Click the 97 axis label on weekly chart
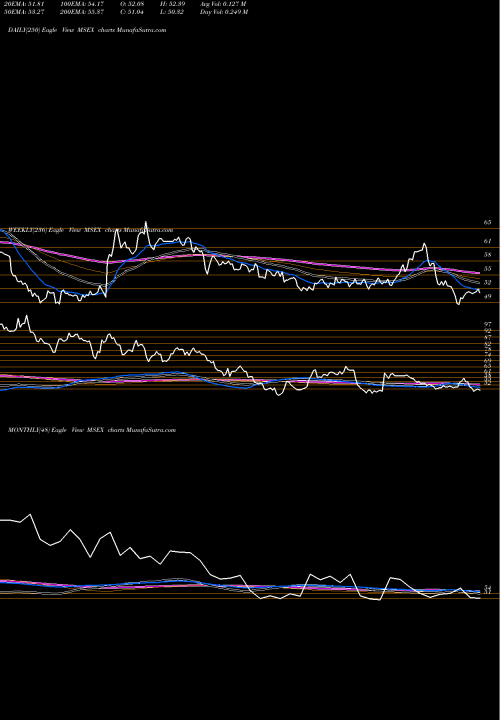 [x=487, y=324]
